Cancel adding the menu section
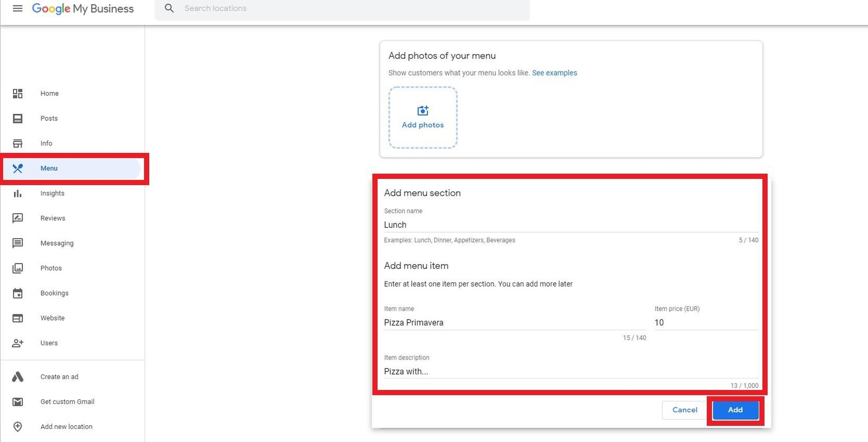 point(685,410)
